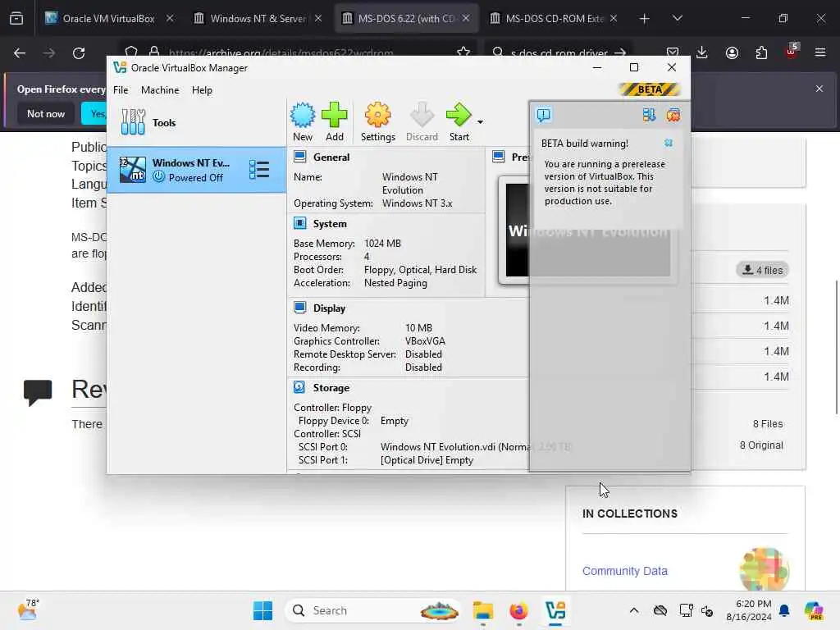Click the System section header

coord(330,223)
